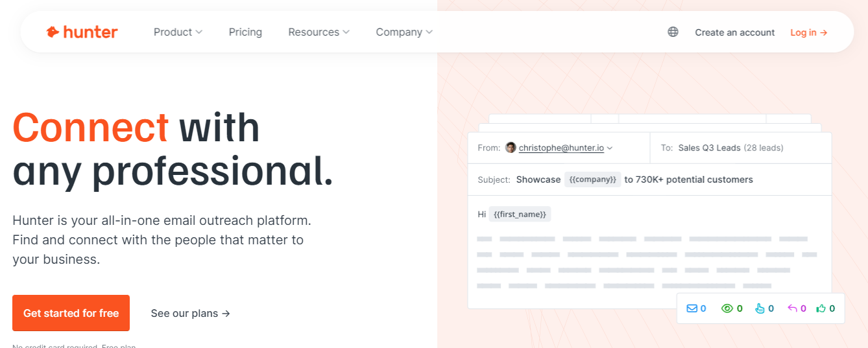This screenshot has width=868, height=348.
Task: Click the purple reply arrow icon
Action: click(792, 308)
